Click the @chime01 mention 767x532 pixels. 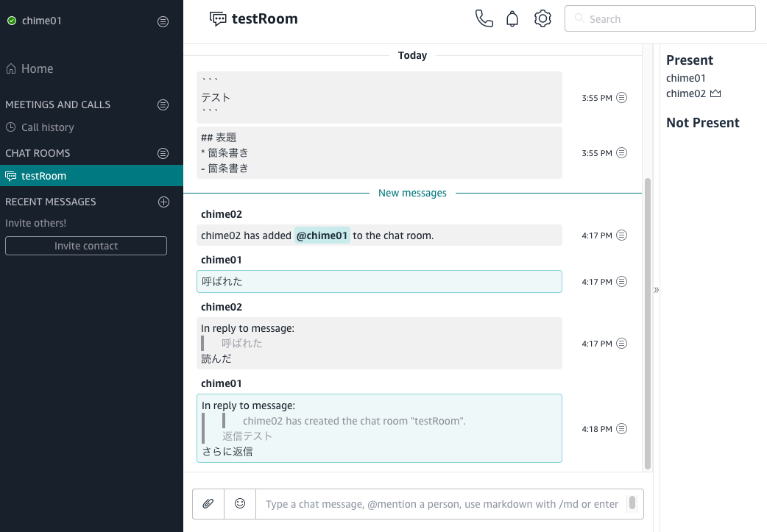click(x=322, y=235)
